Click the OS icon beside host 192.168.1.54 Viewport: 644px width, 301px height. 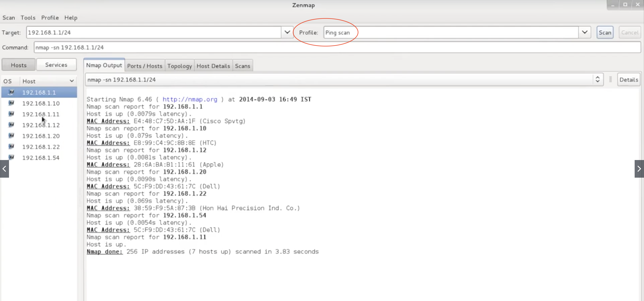click(x=11, y=157)
